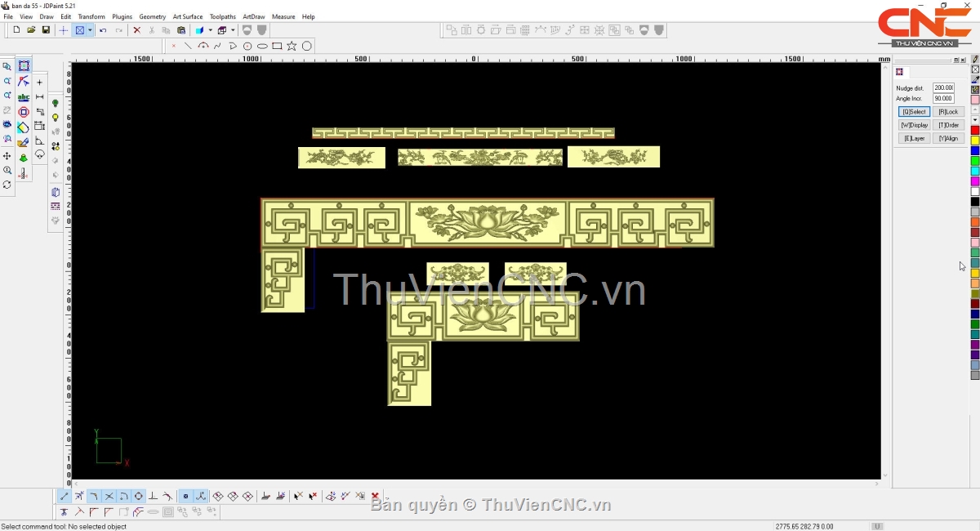Viewport: 980px width, 531px height.
Task: Select the Polygon circle tool
Action: point(307,46)
